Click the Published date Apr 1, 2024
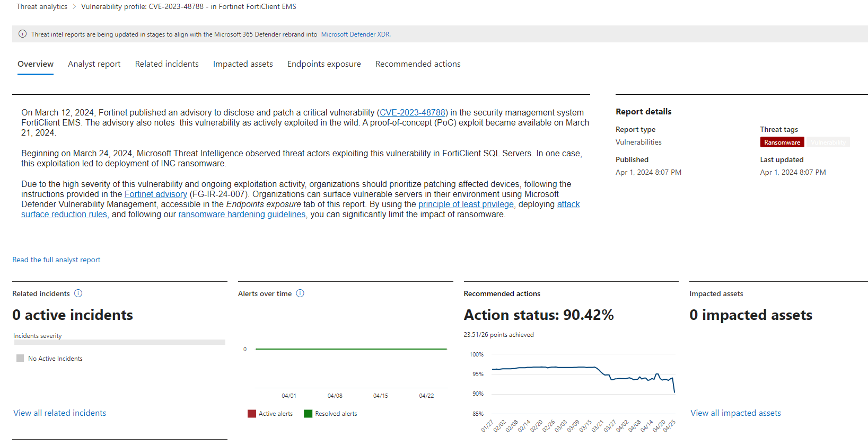 [x=648, y=173]
